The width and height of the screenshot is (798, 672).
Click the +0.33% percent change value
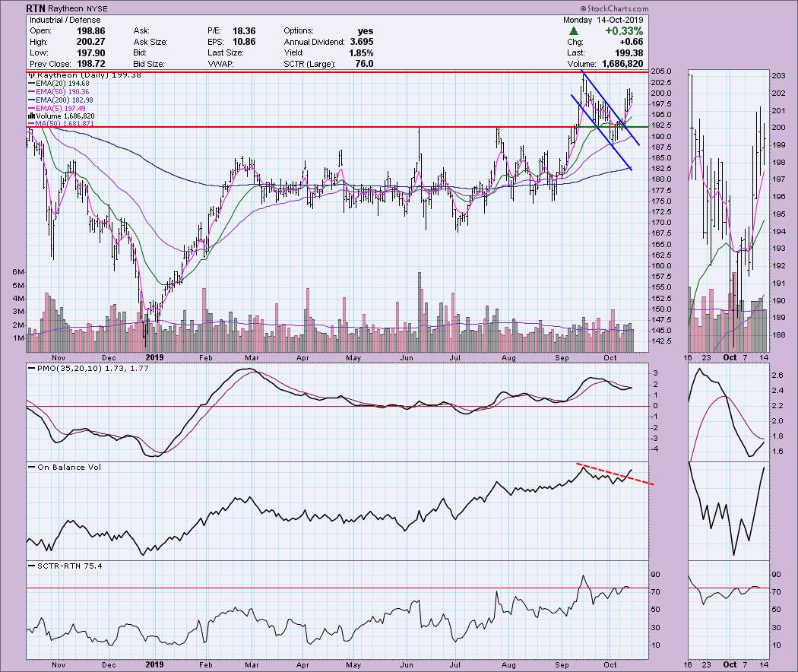coord(624,31)
